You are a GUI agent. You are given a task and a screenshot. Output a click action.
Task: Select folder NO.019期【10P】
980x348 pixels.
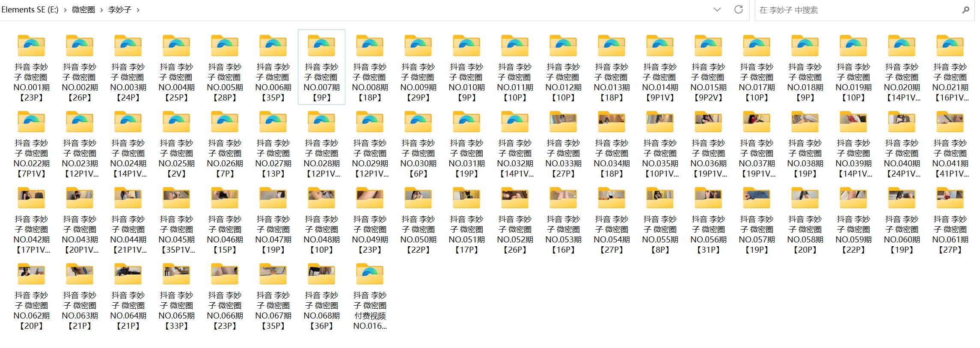(853, 68)
